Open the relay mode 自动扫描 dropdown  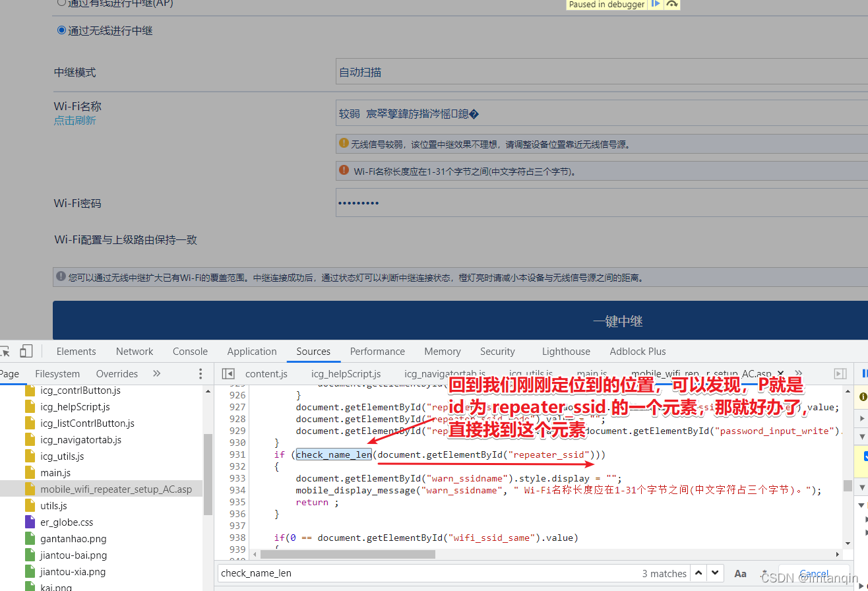602,72
